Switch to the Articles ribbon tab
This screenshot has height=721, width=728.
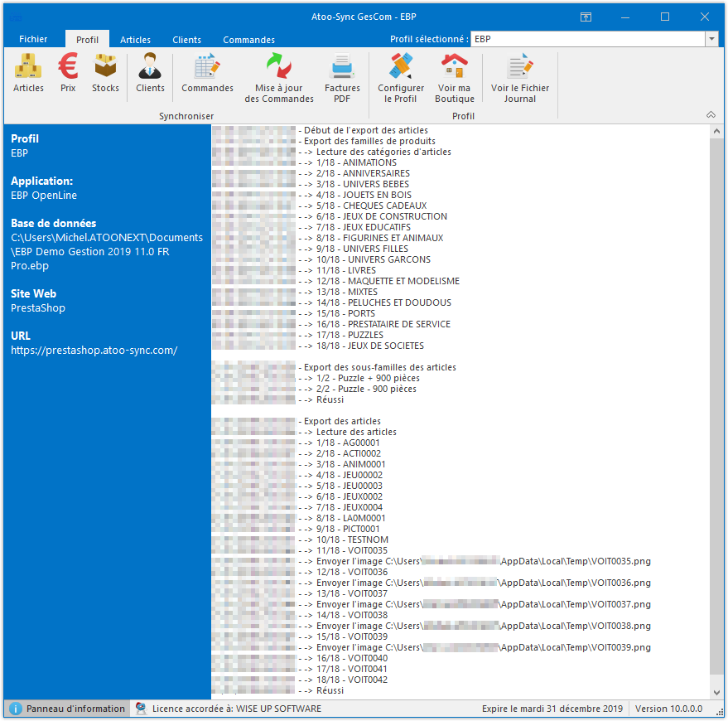click(x=135, y=40)
